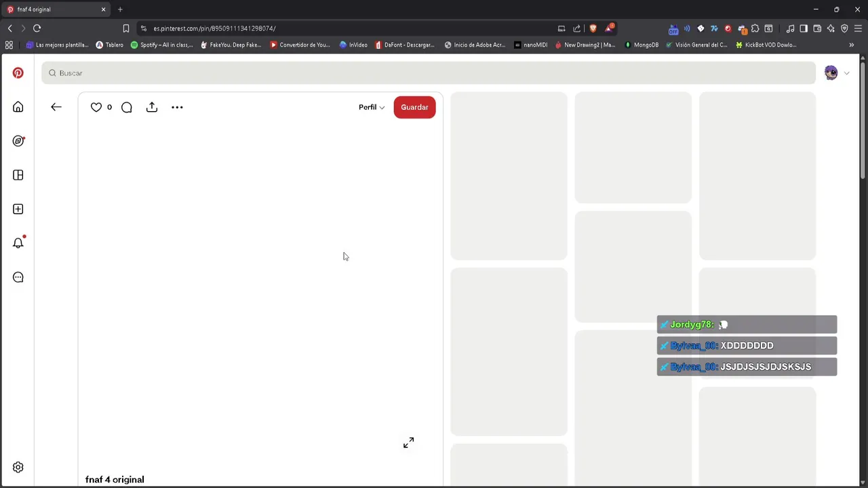Open Brave VPN shield icon
Image resolution: width=868 pixels, height=488 pixels.
(844, 28)
